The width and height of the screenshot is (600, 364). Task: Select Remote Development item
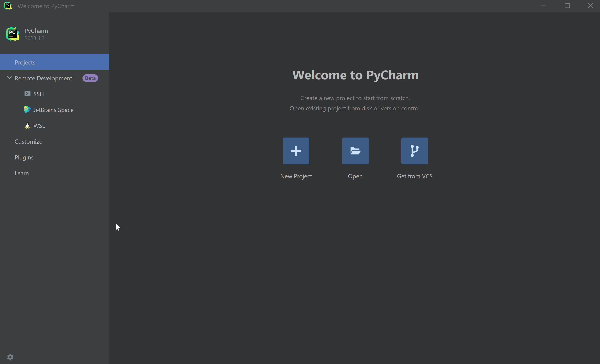click(43, 78)
